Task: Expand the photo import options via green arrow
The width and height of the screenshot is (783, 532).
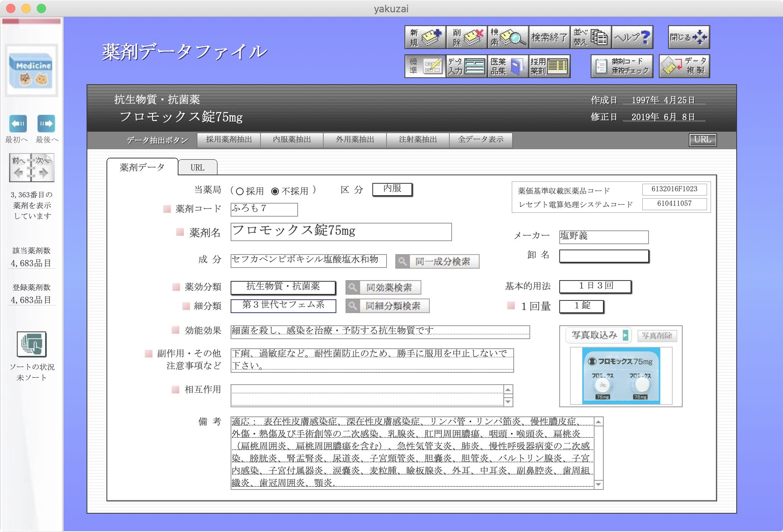Action: point(625,335)
